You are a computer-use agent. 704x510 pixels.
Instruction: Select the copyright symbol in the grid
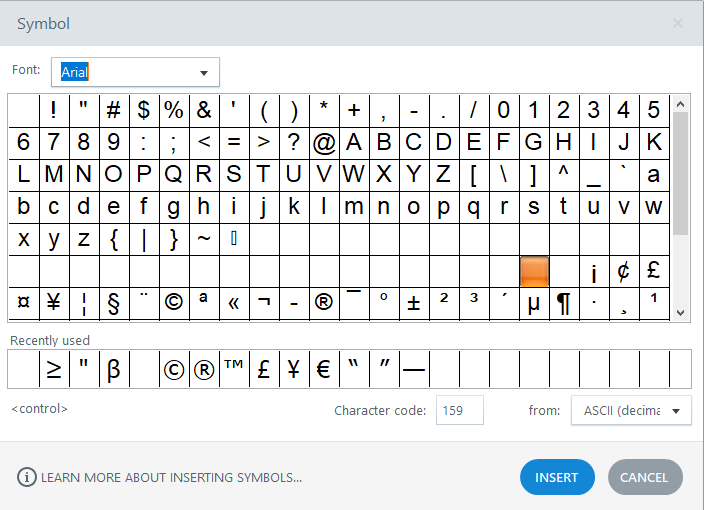point(174,303)
